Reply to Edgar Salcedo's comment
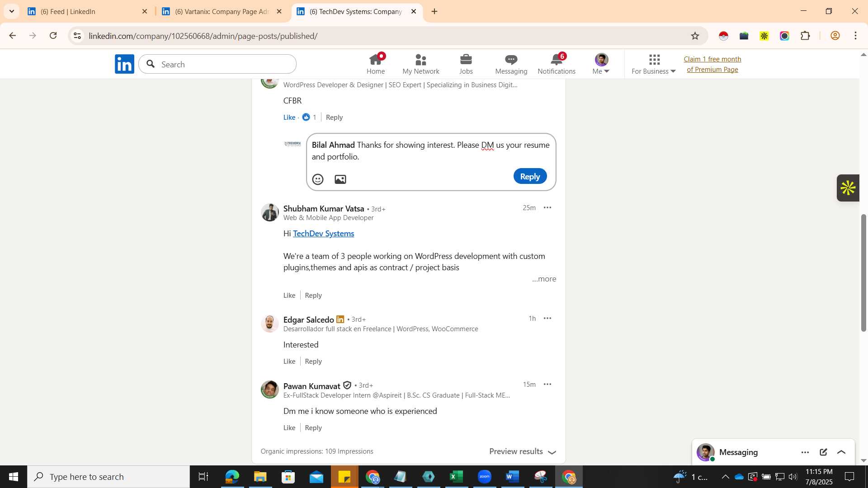 (x=313, y=361)
